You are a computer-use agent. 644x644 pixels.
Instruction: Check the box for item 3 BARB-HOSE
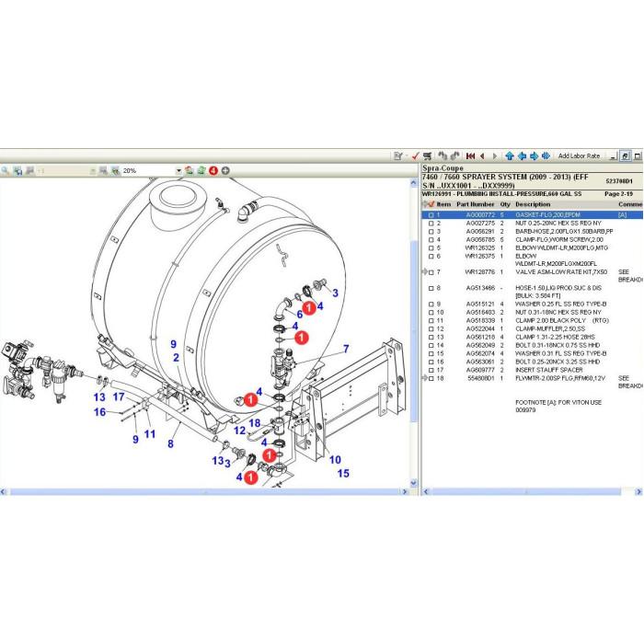pyautogui.click(x=431, y=232)
